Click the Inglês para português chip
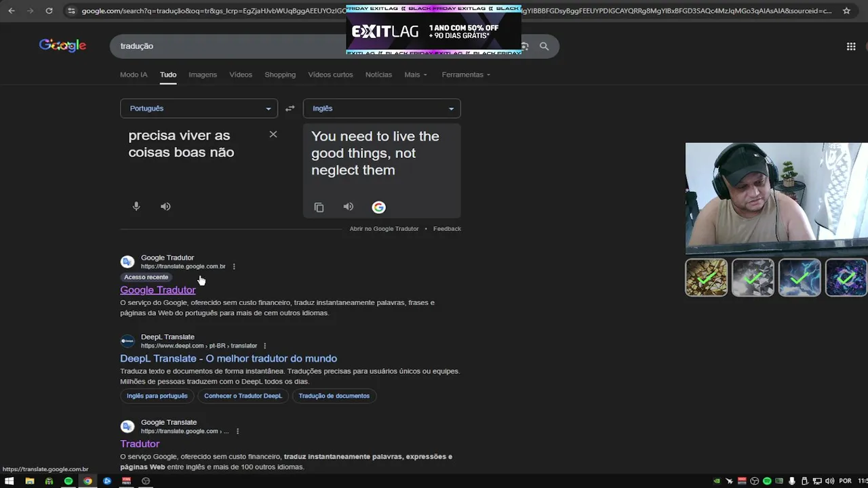The image size is (868, 488). [157, 396]
